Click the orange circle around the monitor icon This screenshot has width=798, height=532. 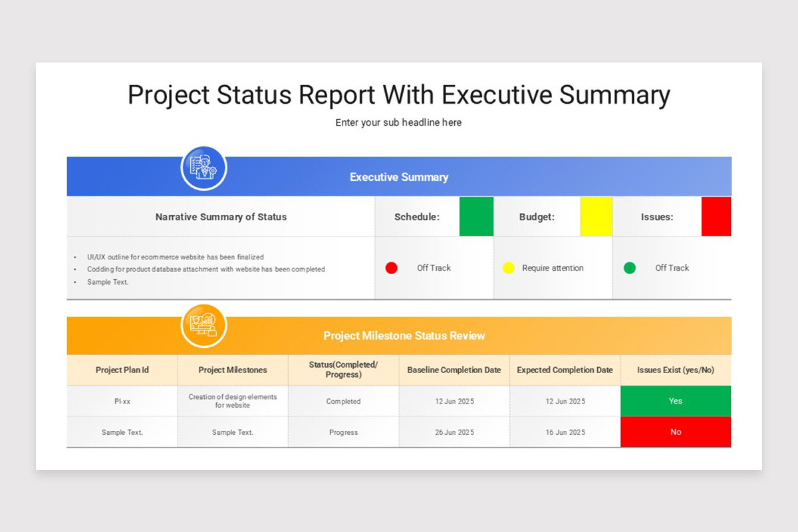click(x=203, y=325)
